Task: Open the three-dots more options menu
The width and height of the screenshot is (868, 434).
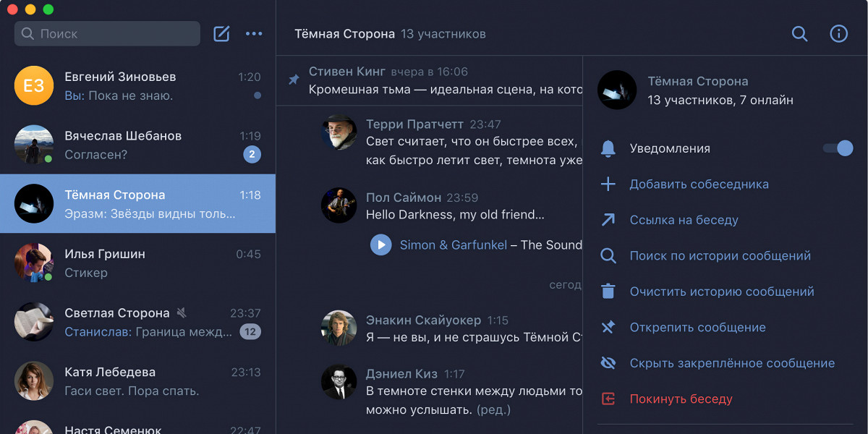Action: click(254, 33)
